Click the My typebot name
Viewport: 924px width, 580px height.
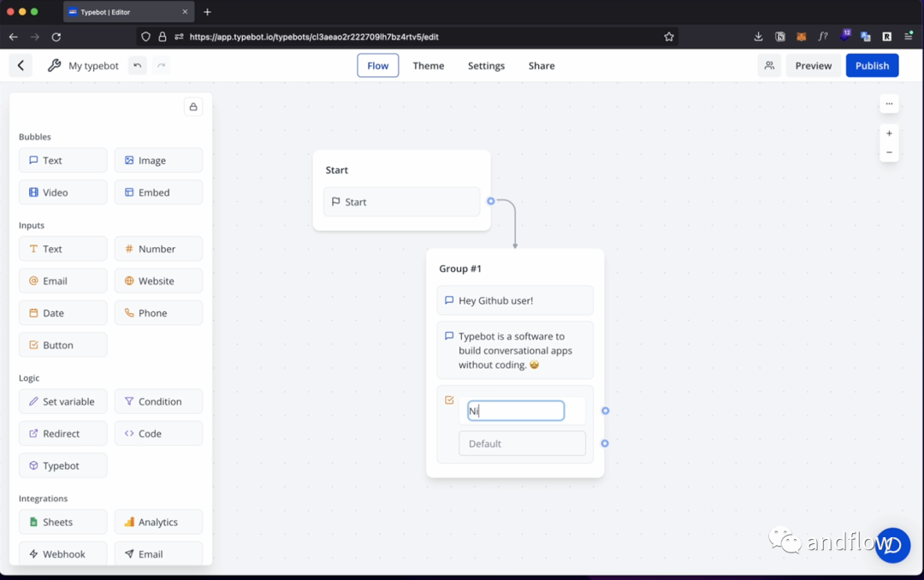coord(93,65)
